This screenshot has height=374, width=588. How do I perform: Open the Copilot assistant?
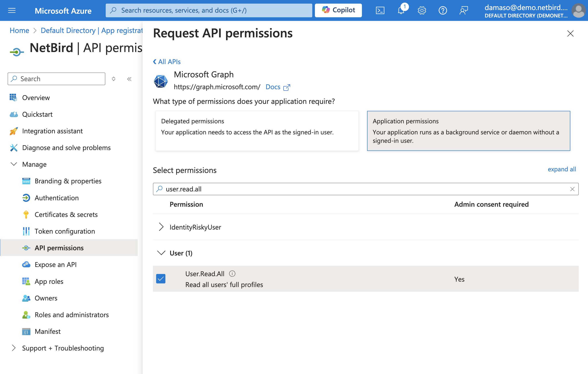338,10
